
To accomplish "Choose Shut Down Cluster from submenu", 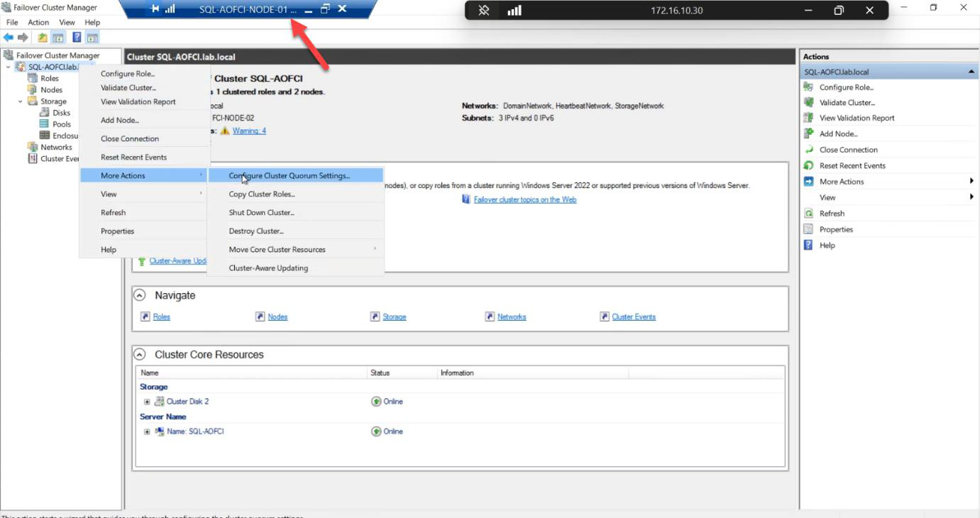I will pos(296,212).
